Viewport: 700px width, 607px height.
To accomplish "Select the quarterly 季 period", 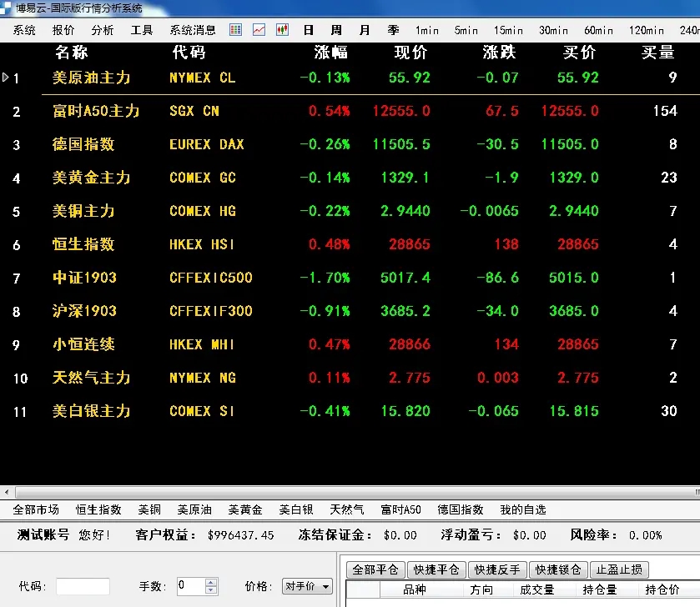I will tap(393, 30).
